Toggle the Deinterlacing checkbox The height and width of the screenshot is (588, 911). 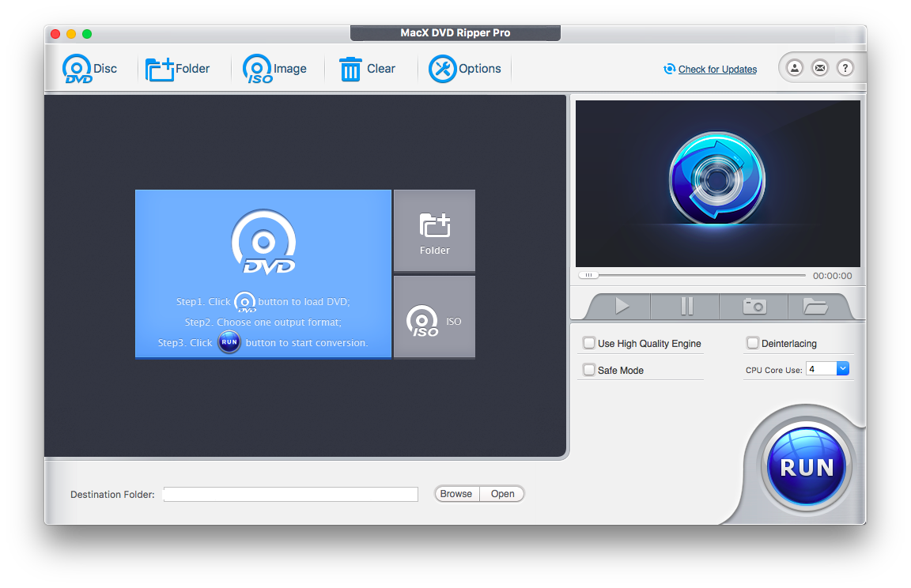(x=752, y=343)
